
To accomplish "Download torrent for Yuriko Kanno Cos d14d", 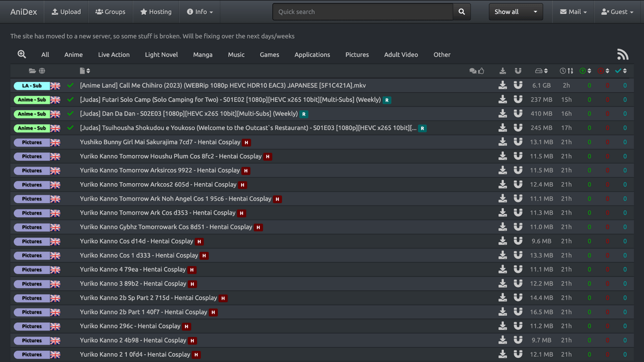I will 502,241.
